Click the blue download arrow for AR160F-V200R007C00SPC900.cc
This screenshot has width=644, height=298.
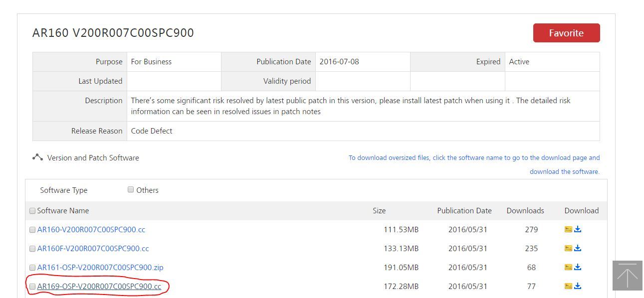tap(578, 248)
